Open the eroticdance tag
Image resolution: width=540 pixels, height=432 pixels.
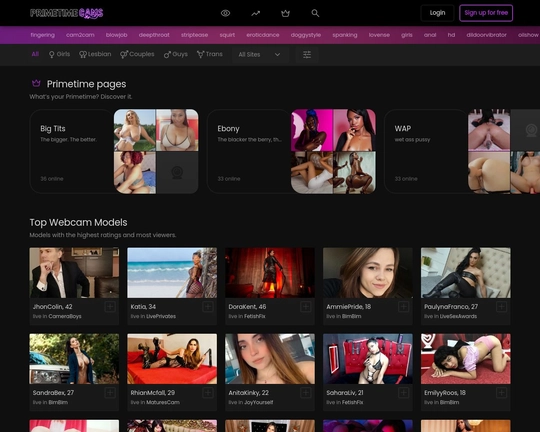(263, 35)
